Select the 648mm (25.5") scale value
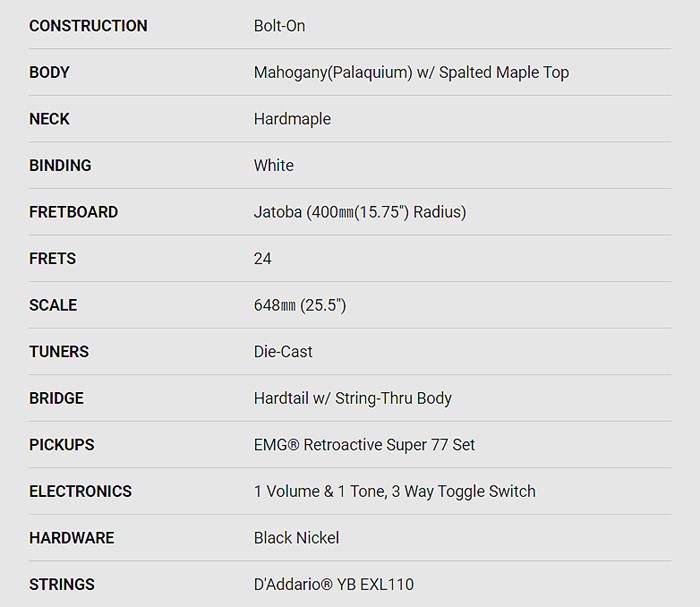The width and height of the screenshot is (700, 607). click(300, 305)
